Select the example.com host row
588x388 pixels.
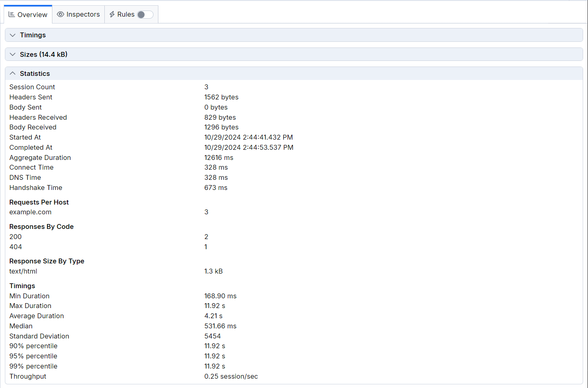pyautogui.click(x=294, y=212)
